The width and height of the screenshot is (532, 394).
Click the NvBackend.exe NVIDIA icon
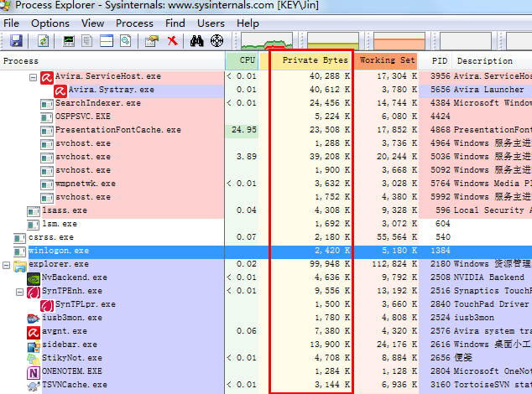34,278
